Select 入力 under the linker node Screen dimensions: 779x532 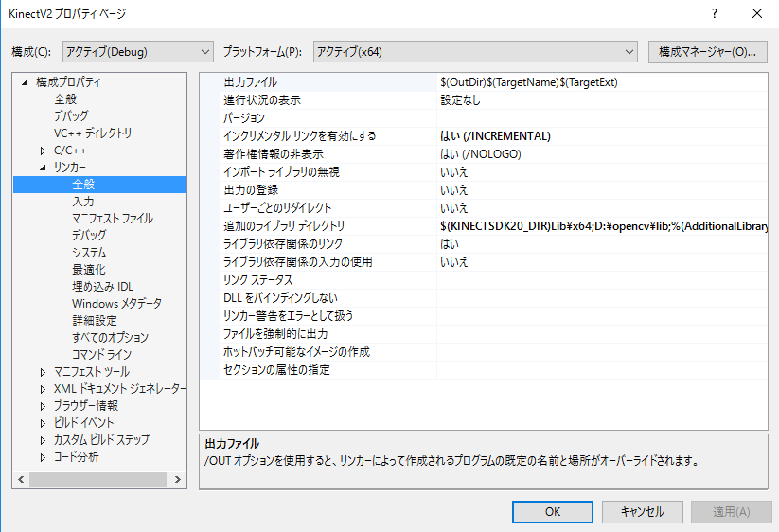[83, 202]
